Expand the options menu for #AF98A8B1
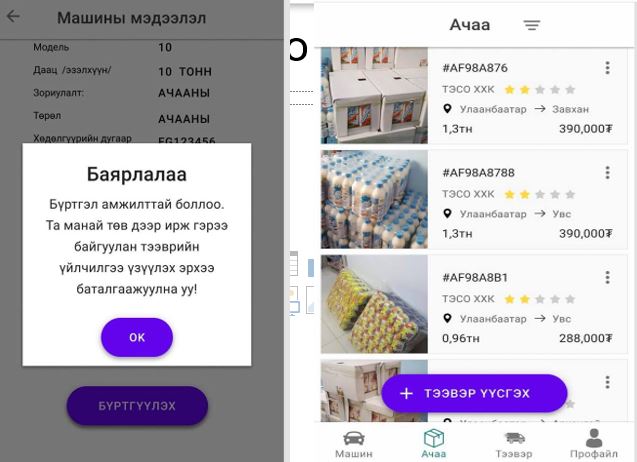 pyautogui.click(x=607, y=278)
